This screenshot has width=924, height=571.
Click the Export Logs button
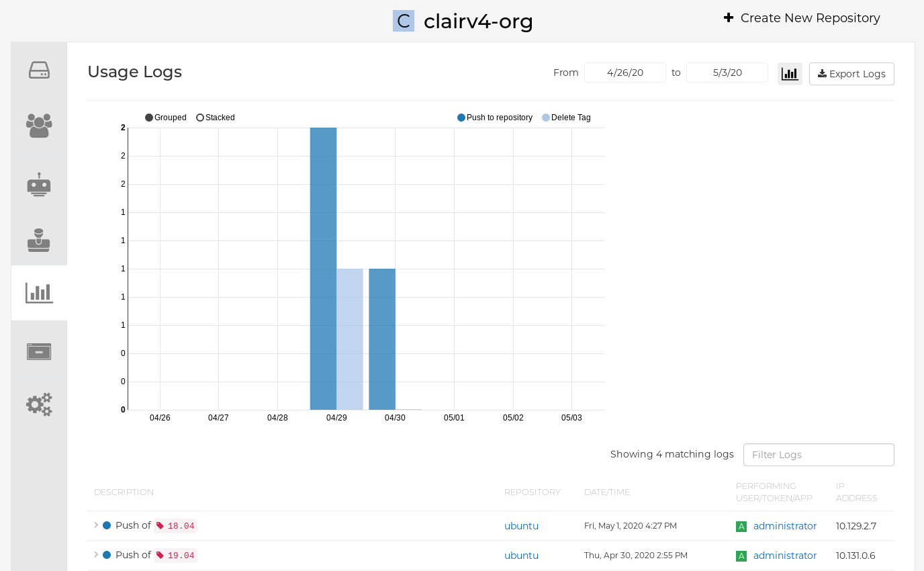coord(851,74)
